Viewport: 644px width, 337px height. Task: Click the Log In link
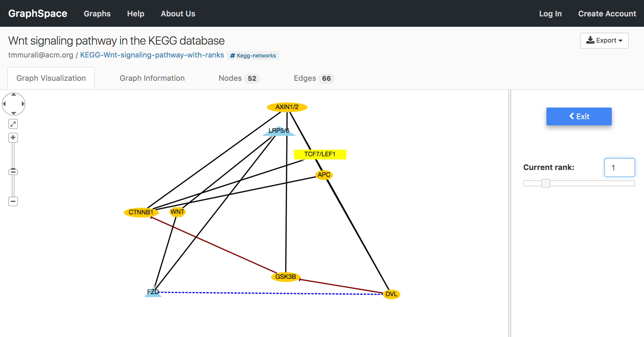coord(550,14)
